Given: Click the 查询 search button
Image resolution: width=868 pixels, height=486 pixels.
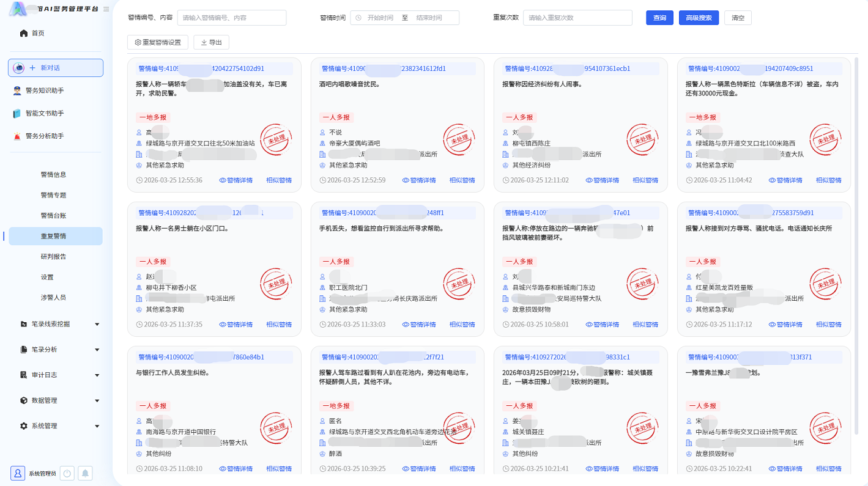Looking at the screenshot, I should [x=659, y=18].
